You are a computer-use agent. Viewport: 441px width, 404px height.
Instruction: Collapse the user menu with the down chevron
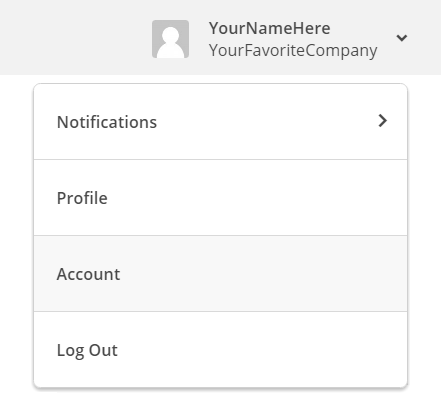coord(402,38)
